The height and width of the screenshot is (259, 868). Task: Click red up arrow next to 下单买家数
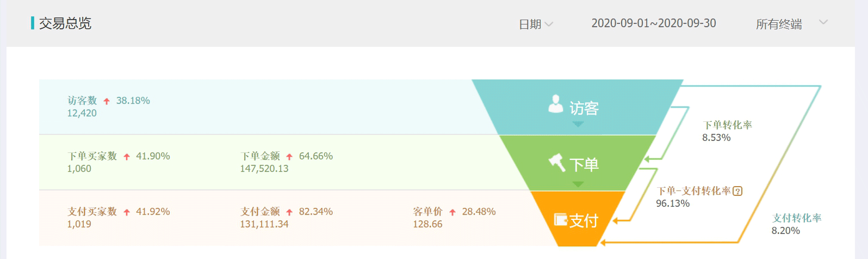coord(127,157)
